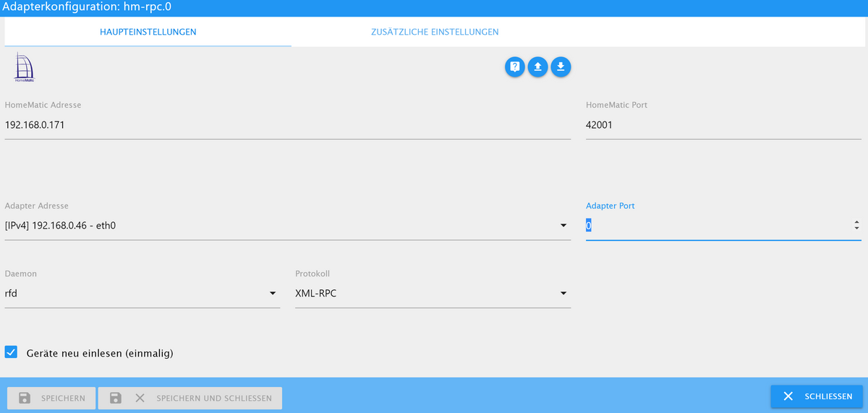Open the Protokoll XML-RPC dropdown
868x413 pixels.
[x=433, y=293]
